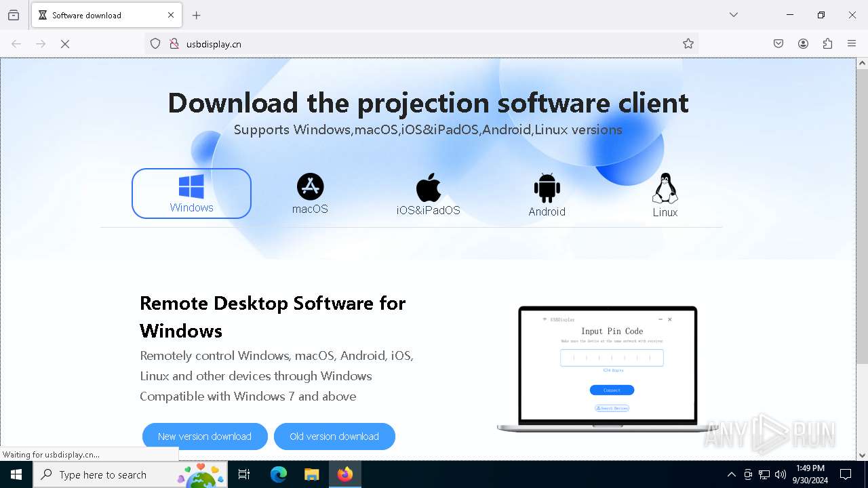Show hidden system tray icons
Image resolution: width=868 pixels, height=488 pixels.
coord(731,474)
